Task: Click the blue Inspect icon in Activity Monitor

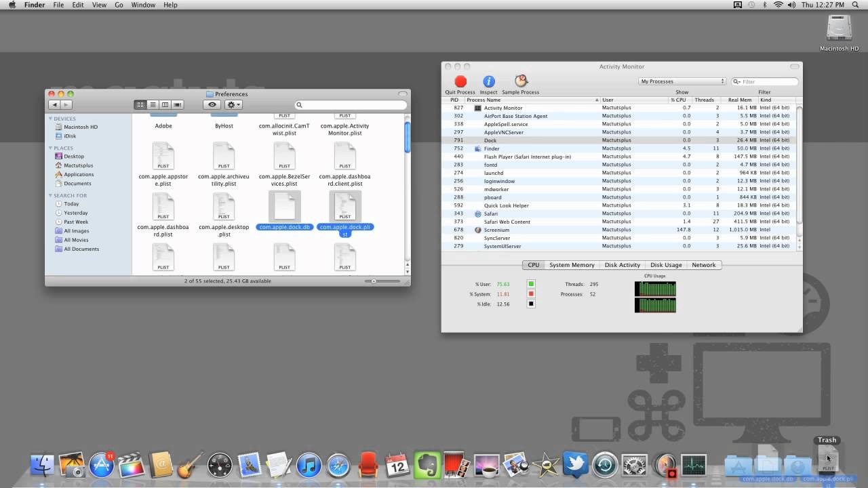Action: point(488,81)
